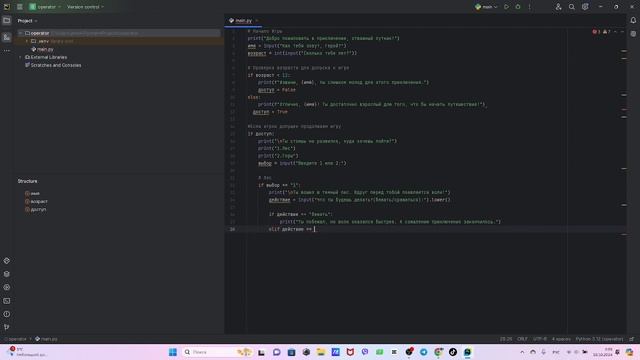Open Git version control tool window

click(x=7, y=327)
